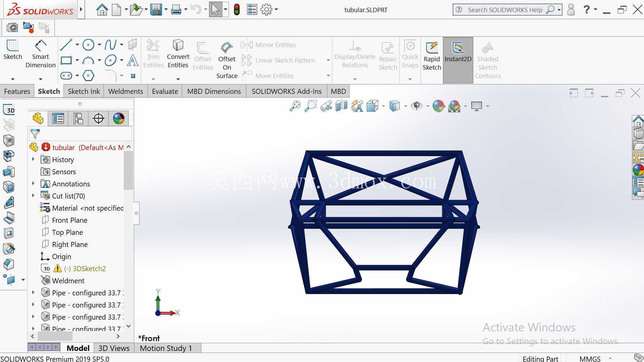Image resolution: width=644 pixels, height=362 pixels.
Task: Open the ConfigurationManager tab
Action: click(x=78, y=118)
